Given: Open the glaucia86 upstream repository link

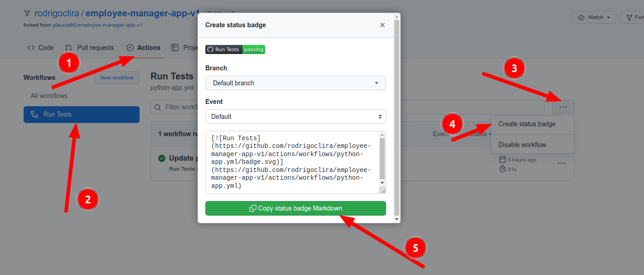Looking at the screenshot, I should click(97, 25).
